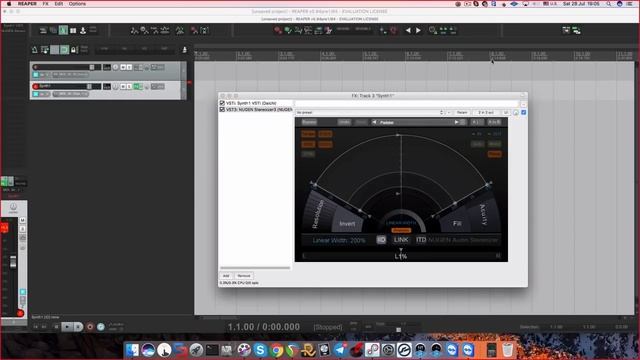Screen dimensions: 640x360
Task: Open the Trash in the Dock
Action: pyautogui.click(x=507, y=350)
